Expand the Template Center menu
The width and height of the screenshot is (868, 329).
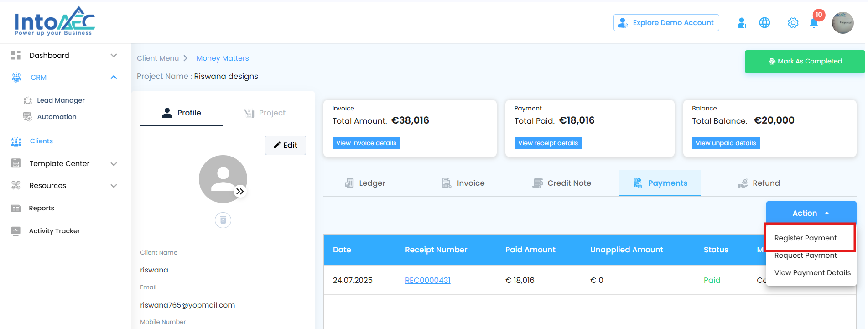coord(114,164)
